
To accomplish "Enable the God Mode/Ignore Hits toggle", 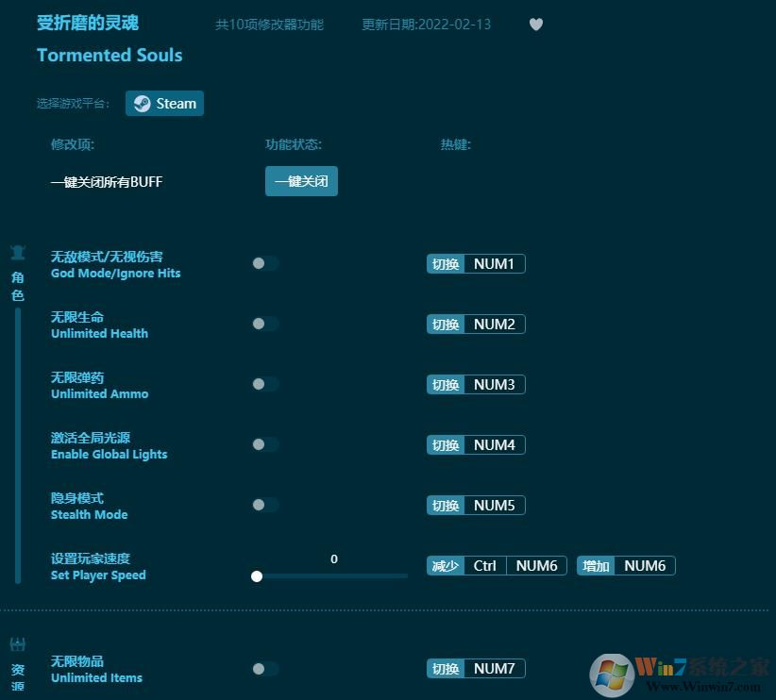I will 264,263.
